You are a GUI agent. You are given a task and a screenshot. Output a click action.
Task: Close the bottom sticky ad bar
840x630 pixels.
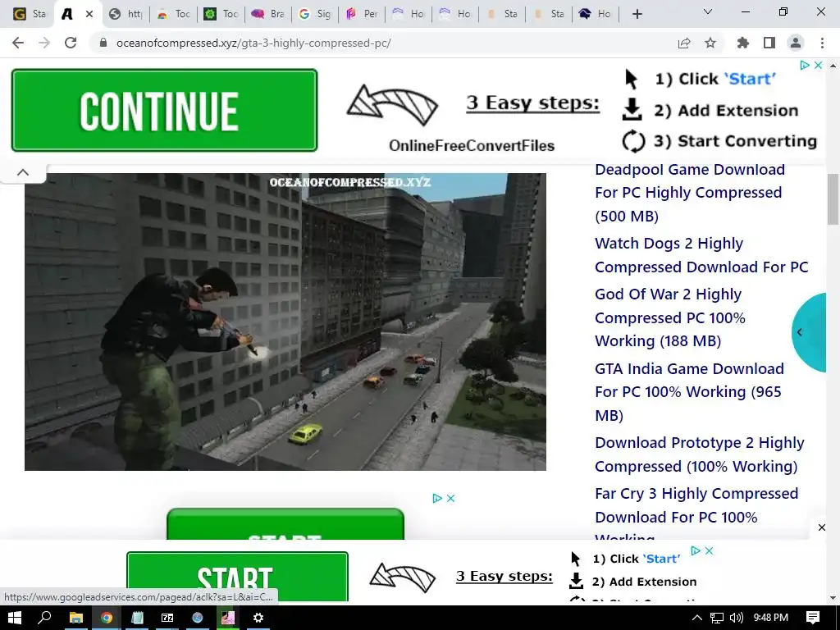point(822,527)
